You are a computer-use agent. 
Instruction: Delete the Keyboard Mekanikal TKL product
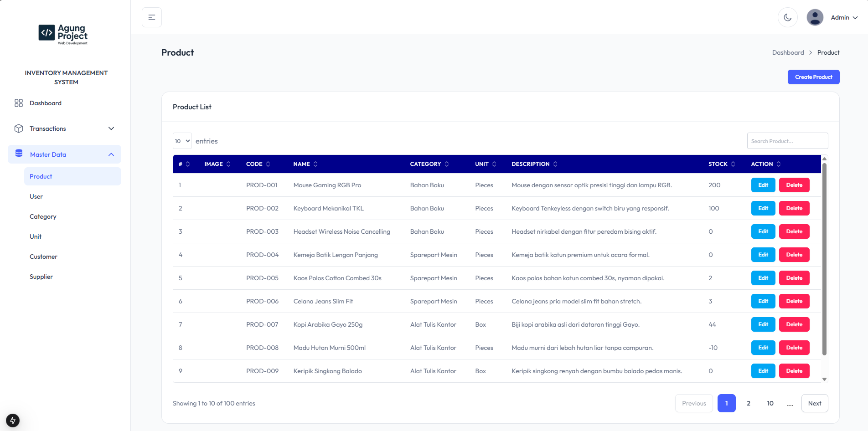tap(794, 208)
